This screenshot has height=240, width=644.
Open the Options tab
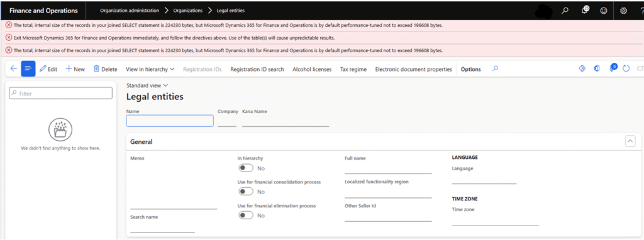[470, 69]
